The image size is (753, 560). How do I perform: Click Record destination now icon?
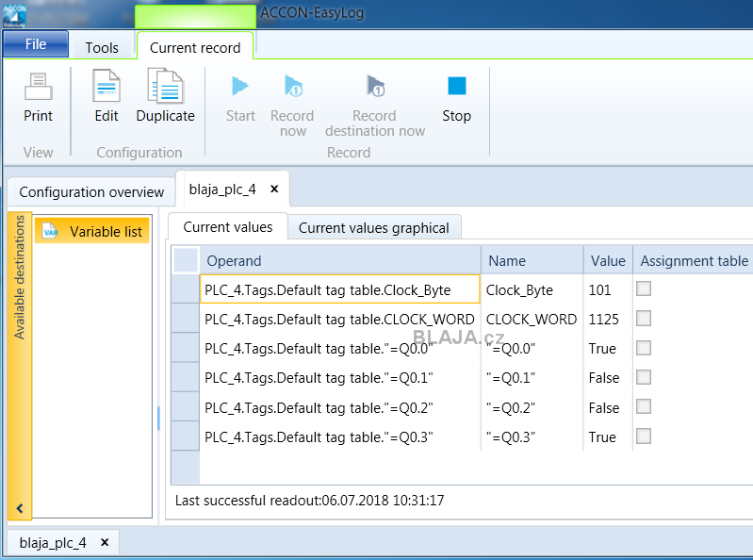click(x=375, y=86)
